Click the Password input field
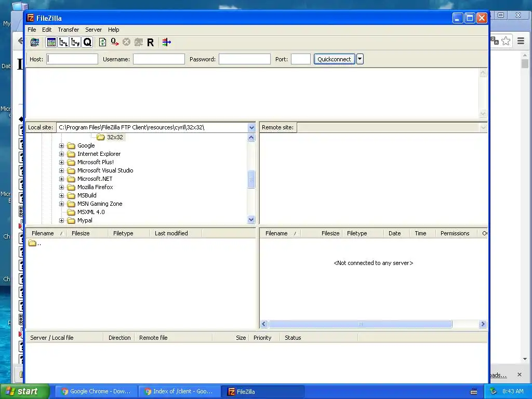The width and height of the screenshot is (532, 399). [245, 59]
